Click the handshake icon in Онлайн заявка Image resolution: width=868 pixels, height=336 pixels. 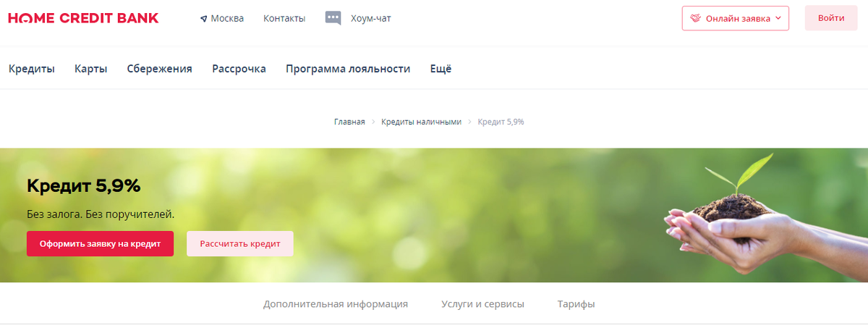coord(696,18)
